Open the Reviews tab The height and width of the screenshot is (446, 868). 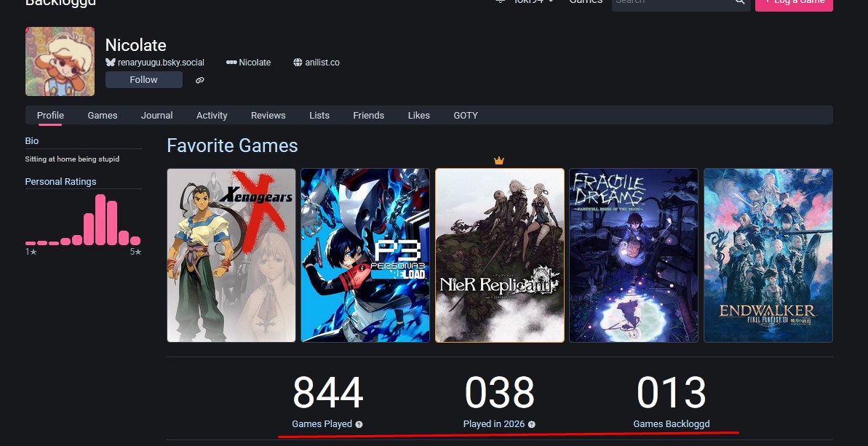tap(268, 115)
